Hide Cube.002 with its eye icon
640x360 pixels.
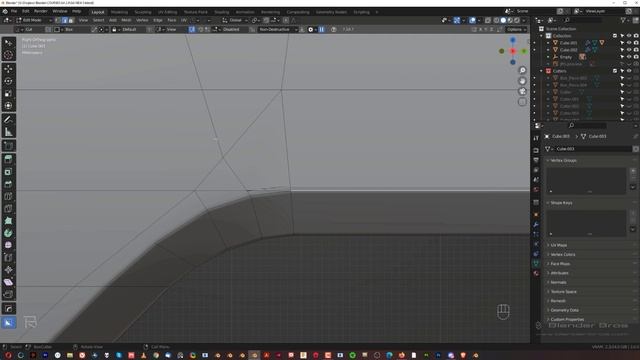pyautogui.click(x=629, y=50)
